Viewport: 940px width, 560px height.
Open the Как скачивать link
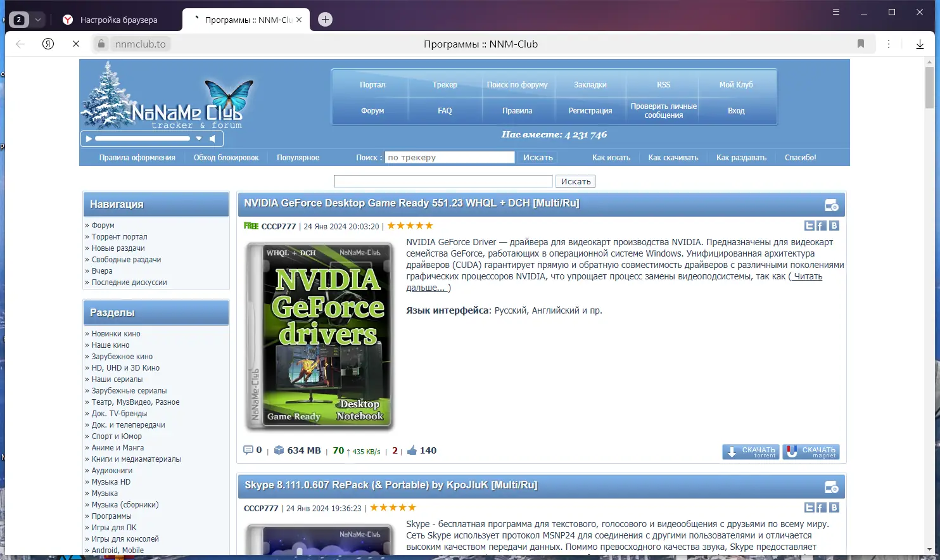[x=673, y=158]
